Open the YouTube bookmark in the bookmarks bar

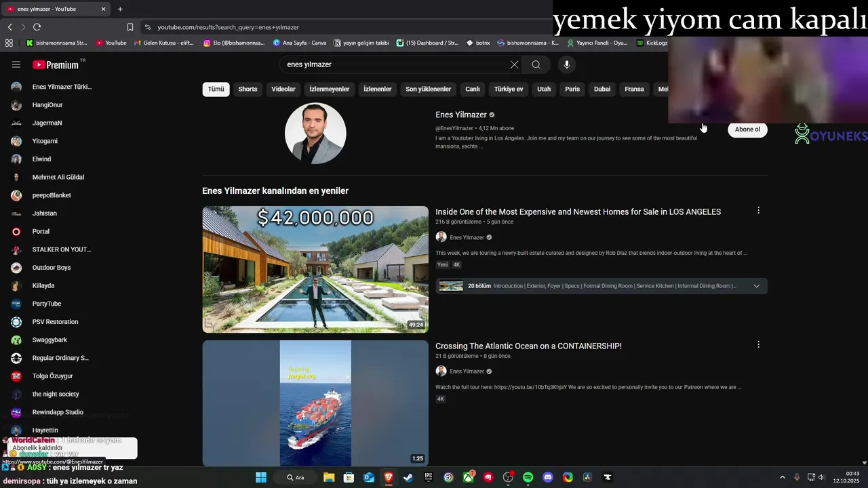pos(111,43)
